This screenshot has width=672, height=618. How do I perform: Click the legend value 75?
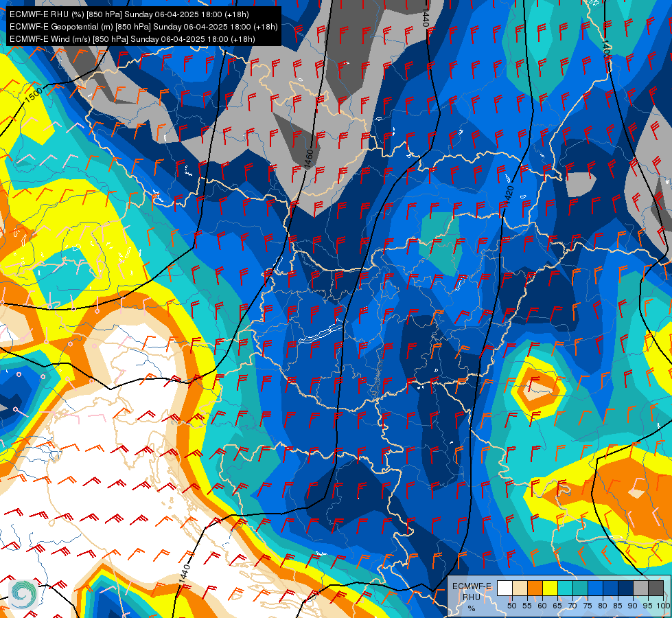tap(588, 606)
